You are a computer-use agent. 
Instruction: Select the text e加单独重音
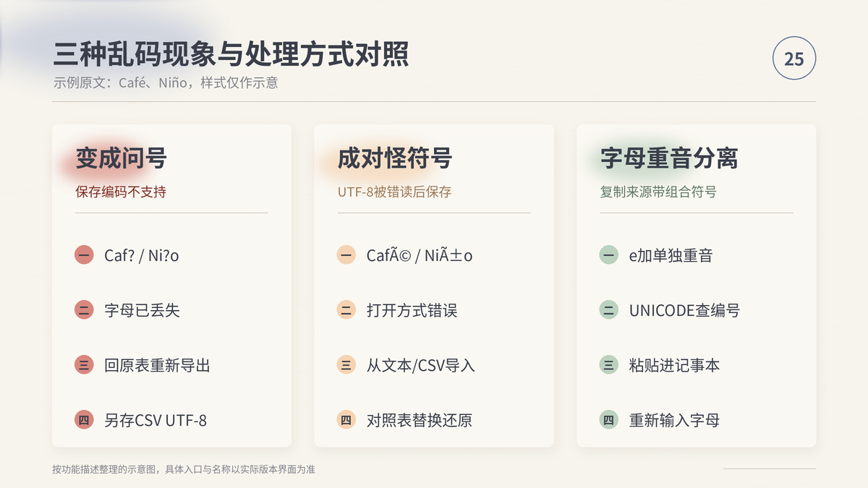click(x=671, y=255)
